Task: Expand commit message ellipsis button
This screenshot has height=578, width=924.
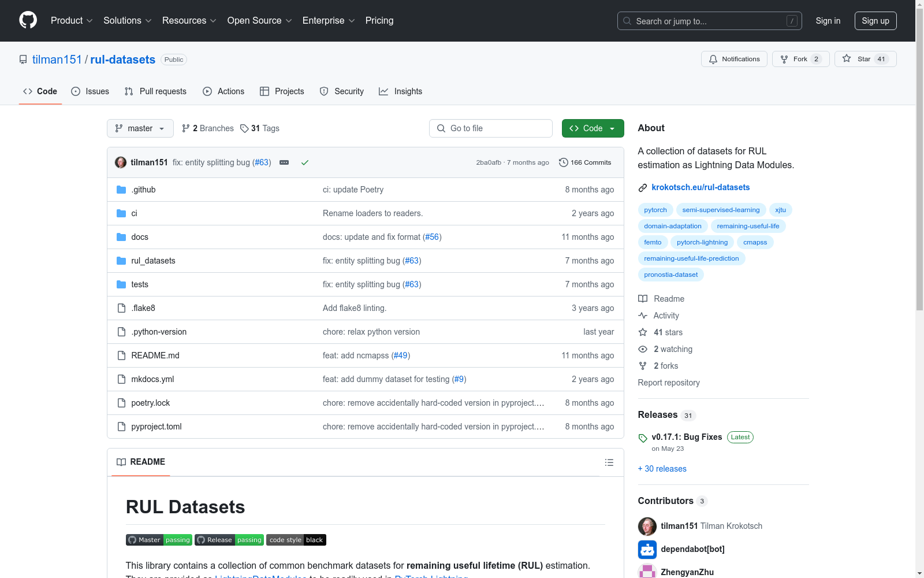Action: coord(284,162)
